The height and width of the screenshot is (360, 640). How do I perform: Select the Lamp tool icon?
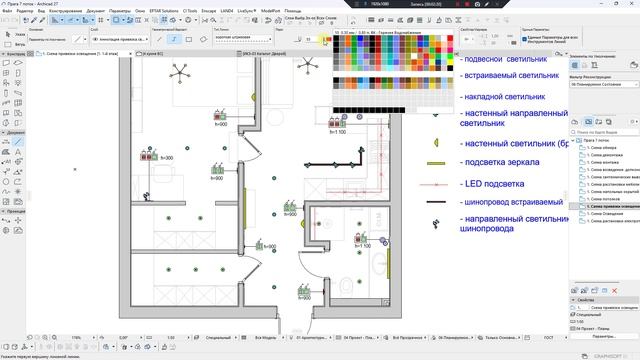[18, 83]
